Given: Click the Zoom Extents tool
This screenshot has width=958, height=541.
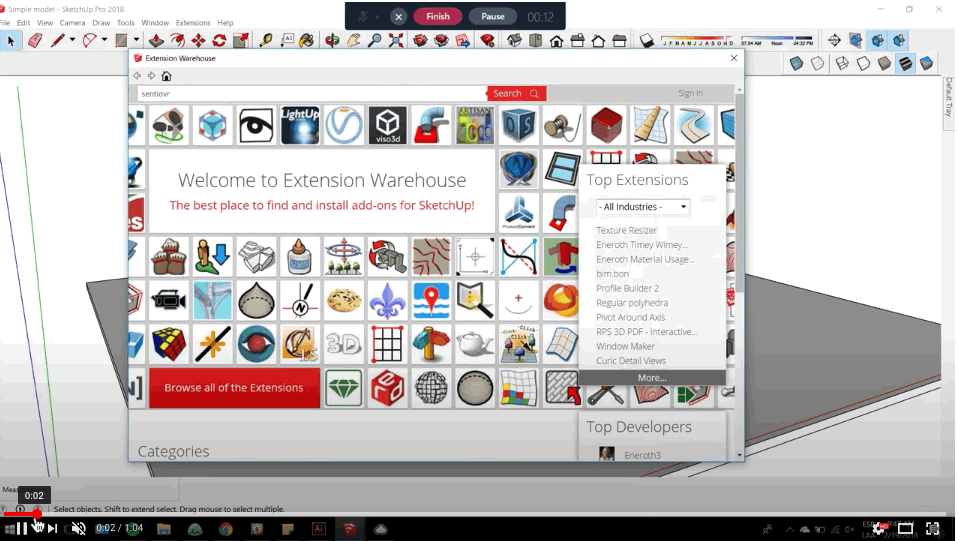Looking at the screenshot, I should point(396,41).
